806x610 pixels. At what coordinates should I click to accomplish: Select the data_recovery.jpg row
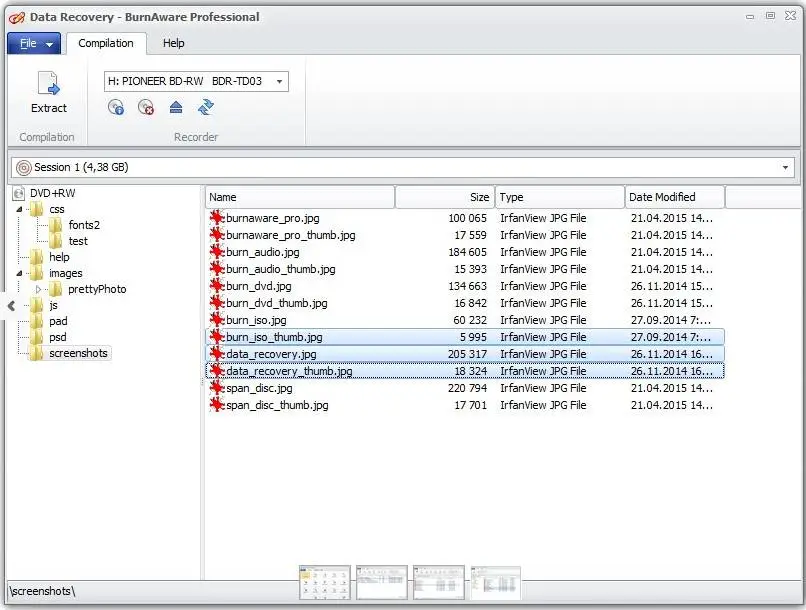[465, 354]
